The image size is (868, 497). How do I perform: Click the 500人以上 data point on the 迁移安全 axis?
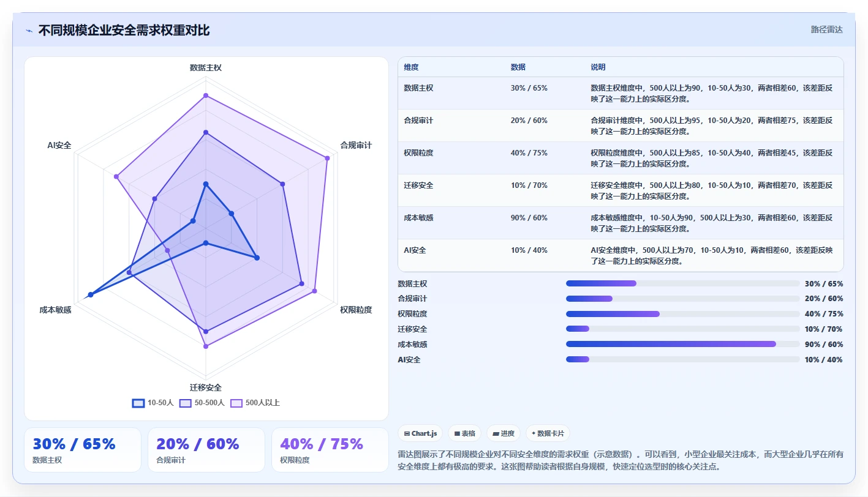[206, 346]
